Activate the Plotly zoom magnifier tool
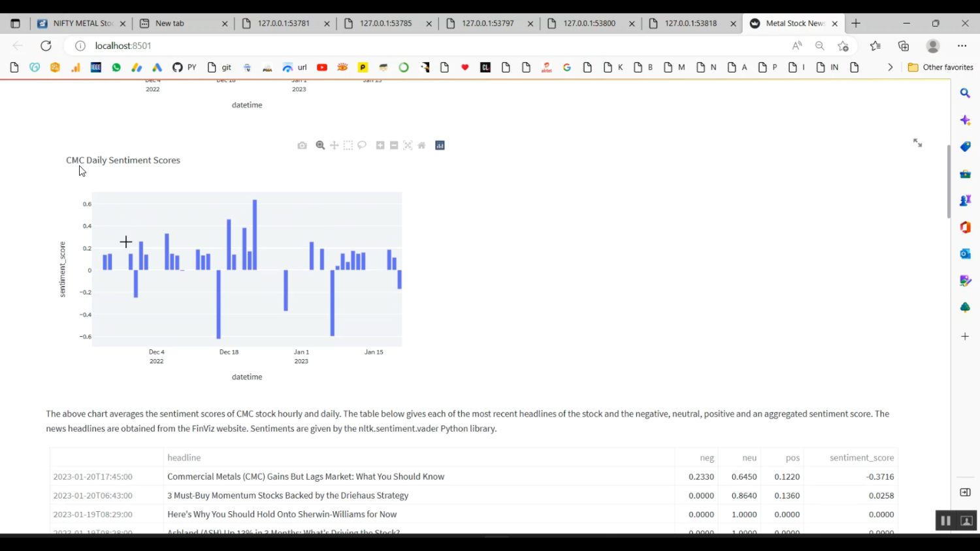The image size is (980, 551). pos(320,146)
